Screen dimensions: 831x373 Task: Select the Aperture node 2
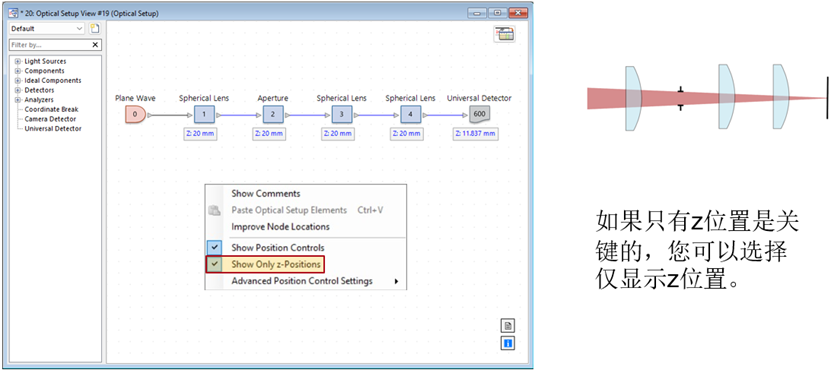272,114
